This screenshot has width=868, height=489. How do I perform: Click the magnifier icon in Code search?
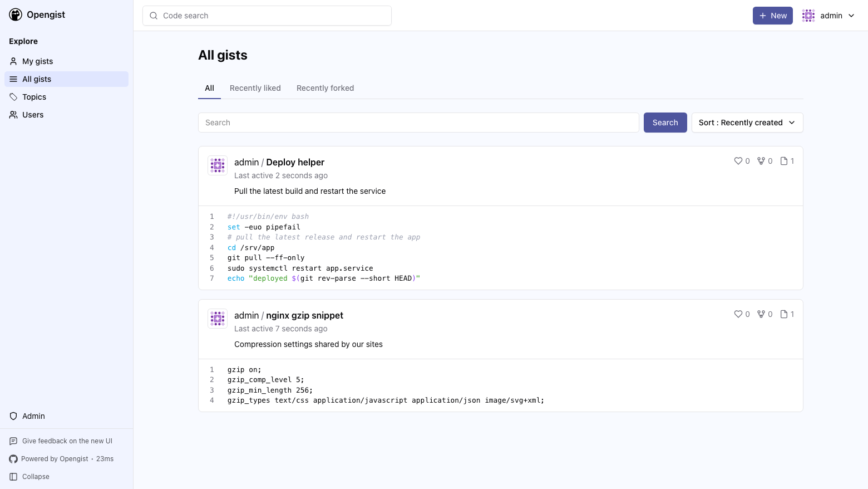point(154,16)
